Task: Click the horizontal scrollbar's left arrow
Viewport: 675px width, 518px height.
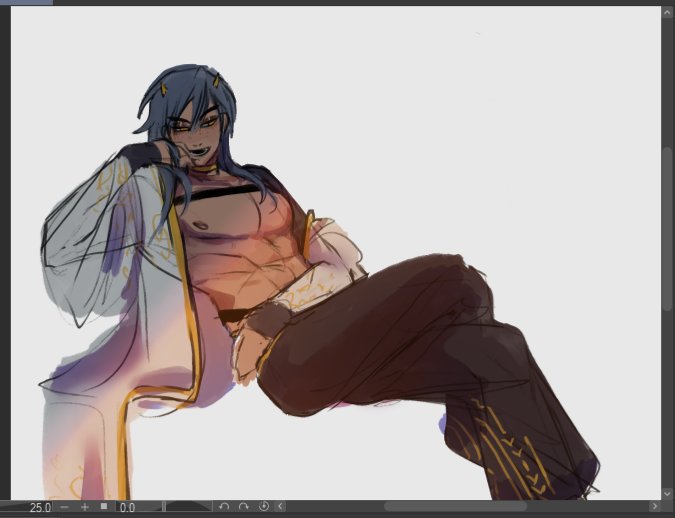Action: [280, 506]
